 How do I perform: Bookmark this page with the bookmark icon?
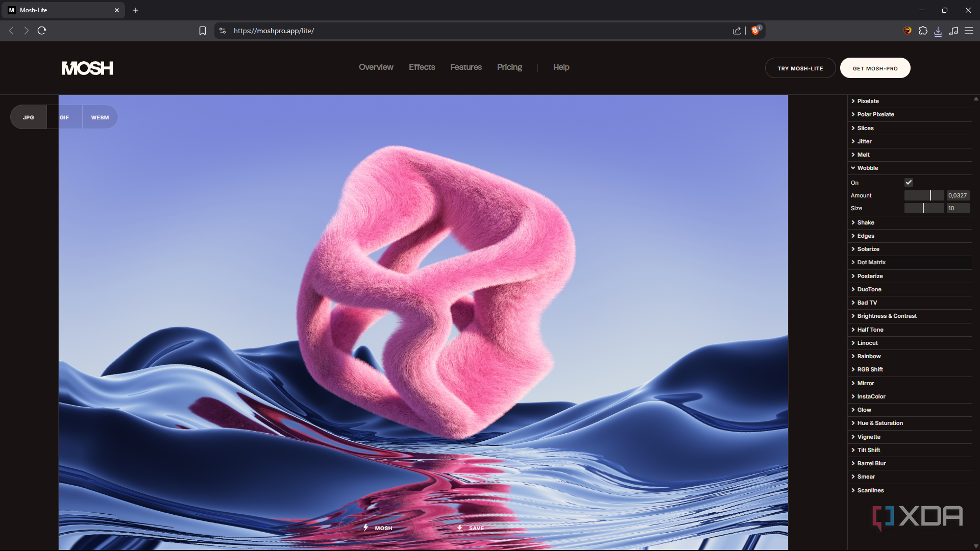pos(203,31)
